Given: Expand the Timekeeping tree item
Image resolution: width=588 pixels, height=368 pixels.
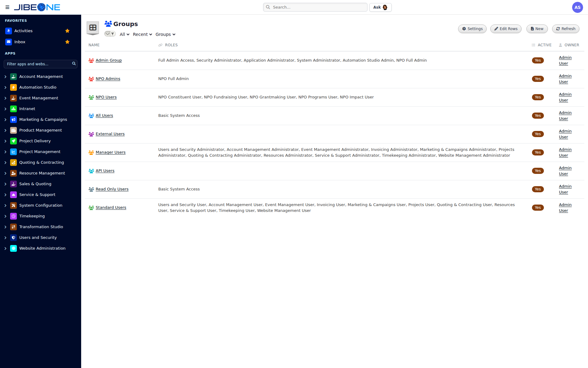Looking at the screenshot, I should (6, 216).
